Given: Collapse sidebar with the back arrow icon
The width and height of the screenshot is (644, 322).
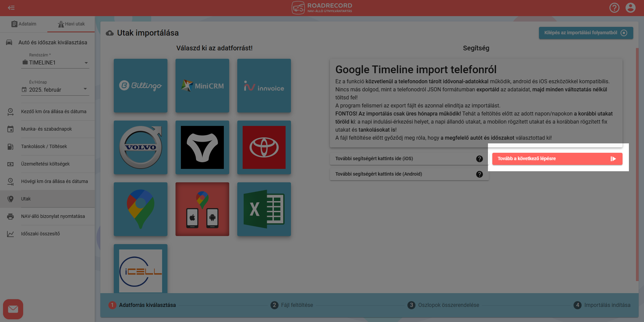Looking at the screenshot, I should coord(11,8).
